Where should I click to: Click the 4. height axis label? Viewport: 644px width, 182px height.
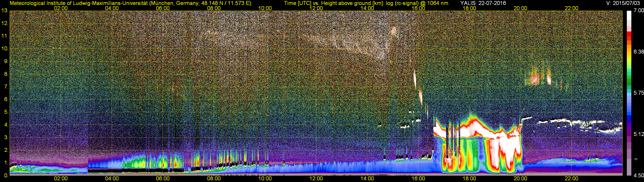(x=6, y=125)
